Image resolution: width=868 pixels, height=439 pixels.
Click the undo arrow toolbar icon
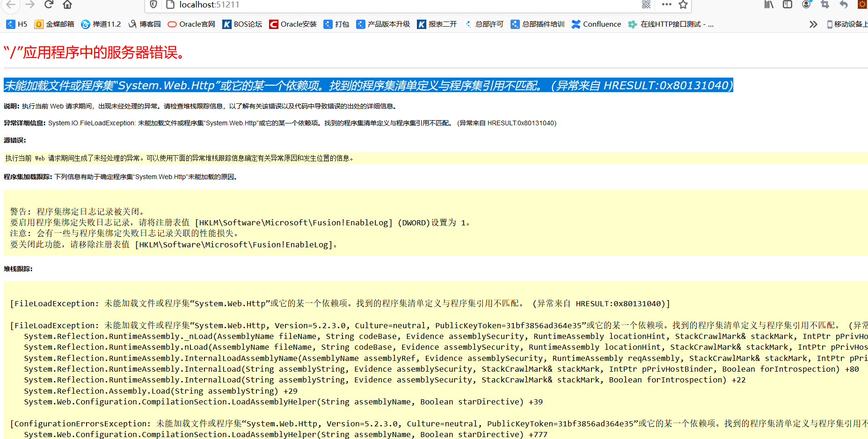click(x=844, y=5)
